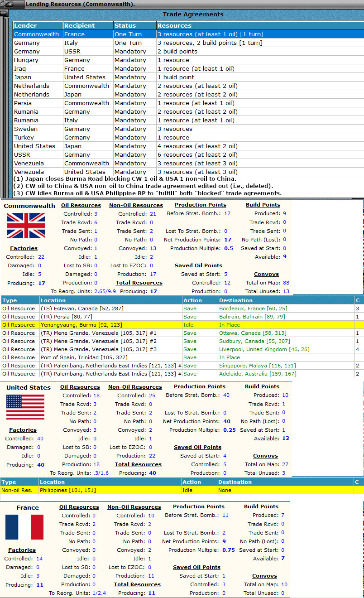Click the Type header in United States resource table
The height and width of the screenshot is (598, 364).
click(x=19, y=482)
